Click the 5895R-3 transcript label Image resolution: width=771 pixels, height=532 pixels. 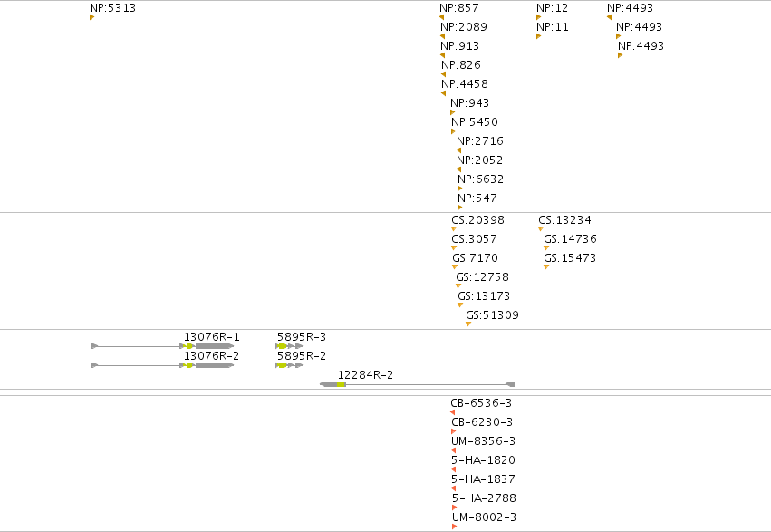(x=302, y=337)
